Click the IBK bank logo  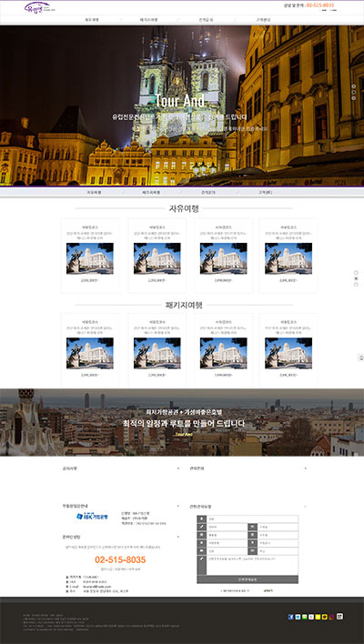(92, 517)
